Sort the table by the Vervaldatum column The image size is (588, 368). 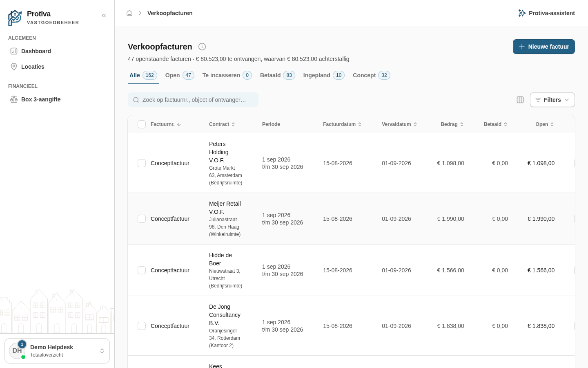399,124
